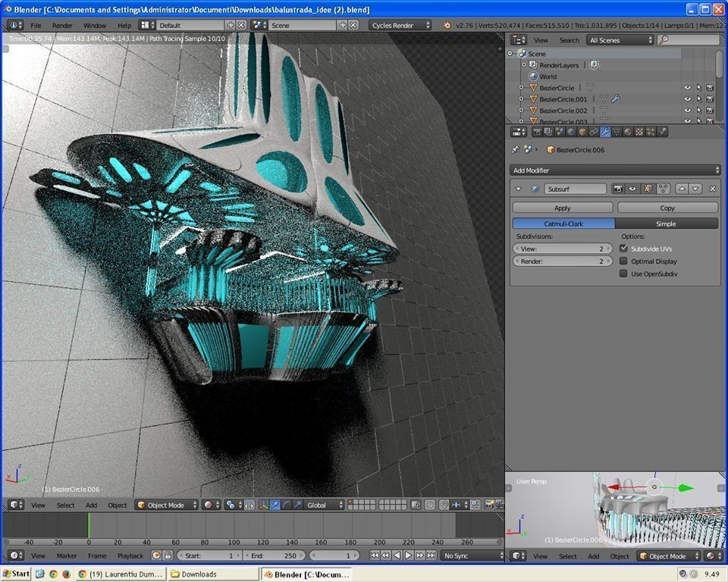Remove the Subsurf modifier with X
The height and width of the screenshot is (582, 728).
pyautogui.click(x=712, y=189)
